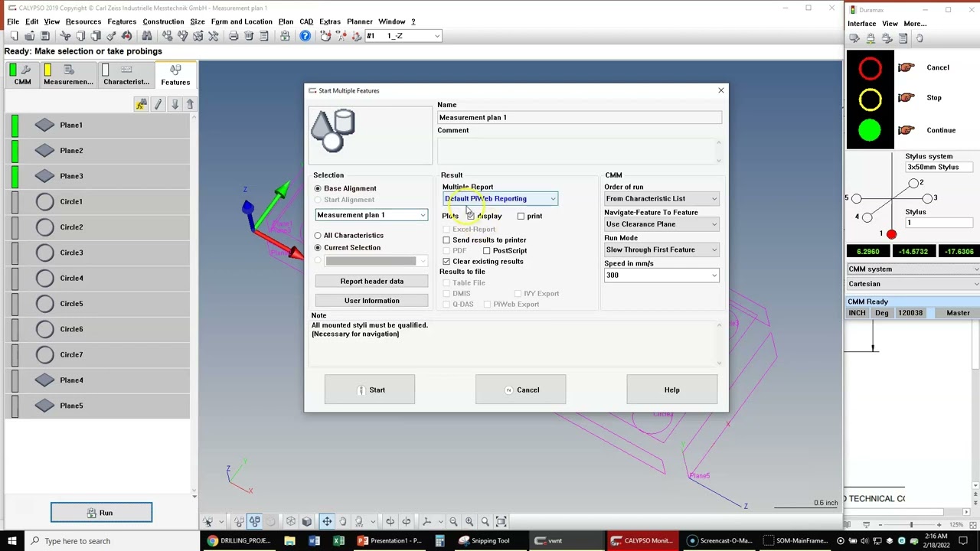Image resolution: width=980 pixels, height=551 pixels.
Task: Toggle the display checkbox under Plots
Action: (470, 216)
